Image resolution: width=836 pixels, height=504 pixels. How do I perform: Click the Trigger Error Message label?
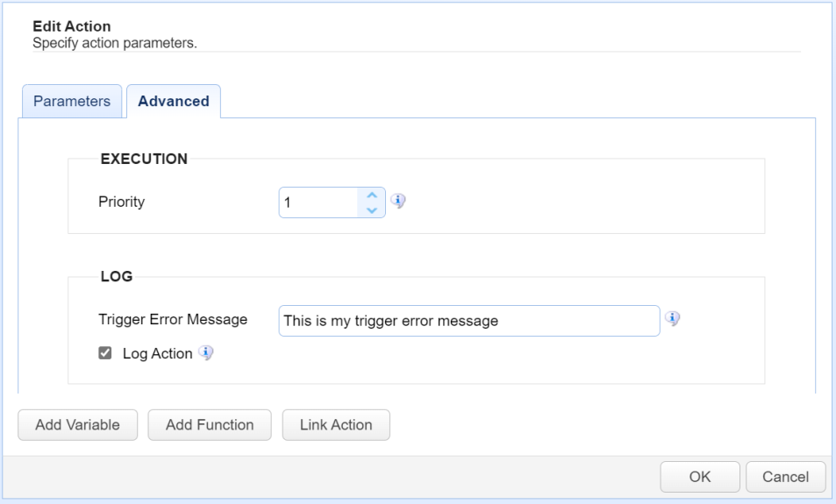tap(173, 319)
